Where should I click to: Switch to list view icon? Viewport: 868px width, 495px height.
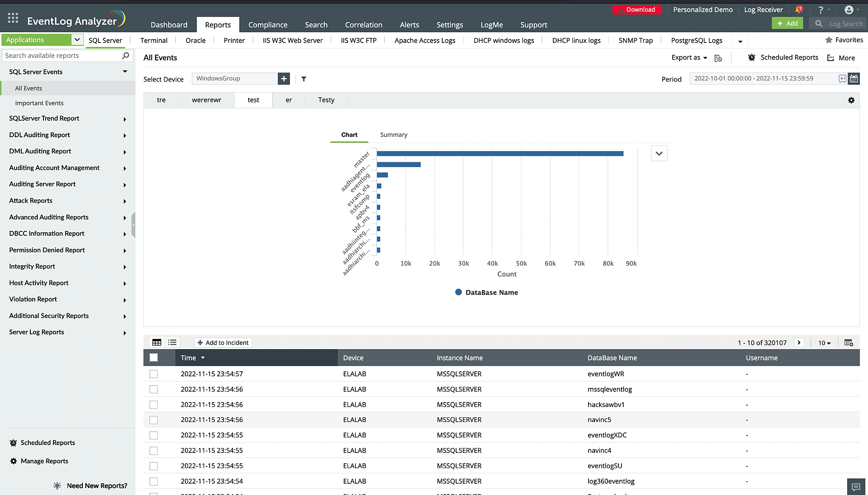pos(172,343)
